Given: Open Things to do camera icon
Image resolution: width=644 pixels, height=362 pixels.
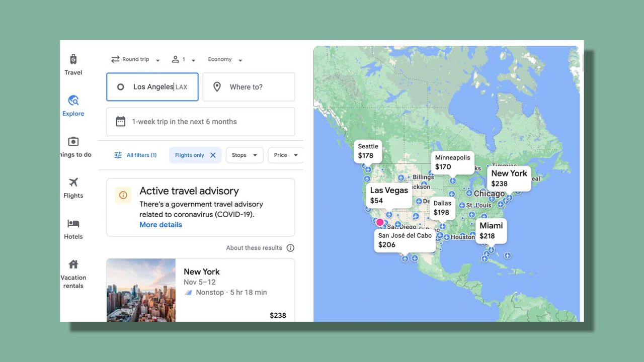Looking at the screenshot, I should coord(73,142).
